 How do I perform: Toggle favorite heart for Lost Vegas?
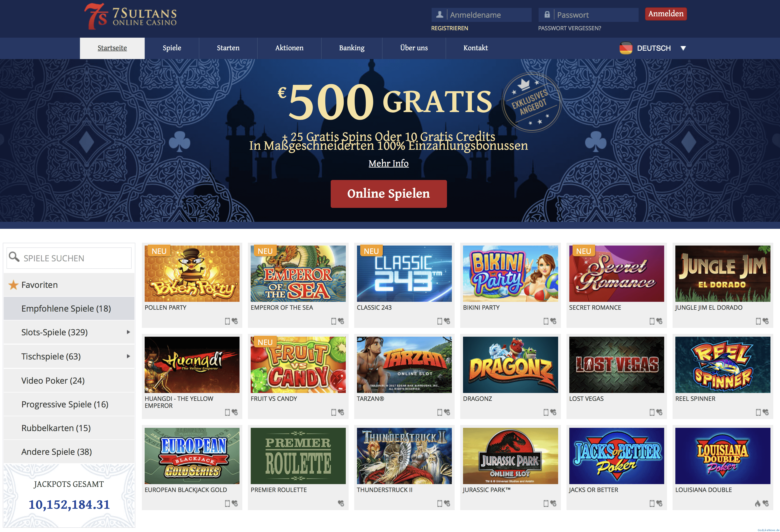point(659,412)
